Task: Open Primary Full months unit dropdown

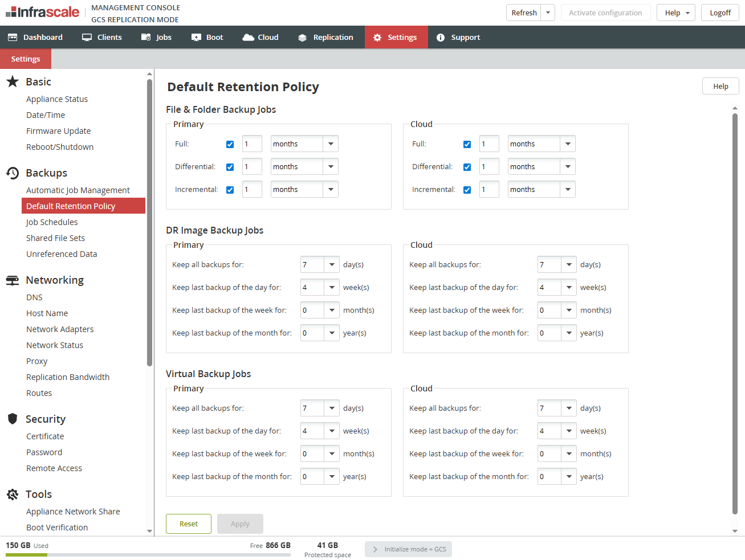Action: (331, 144)
